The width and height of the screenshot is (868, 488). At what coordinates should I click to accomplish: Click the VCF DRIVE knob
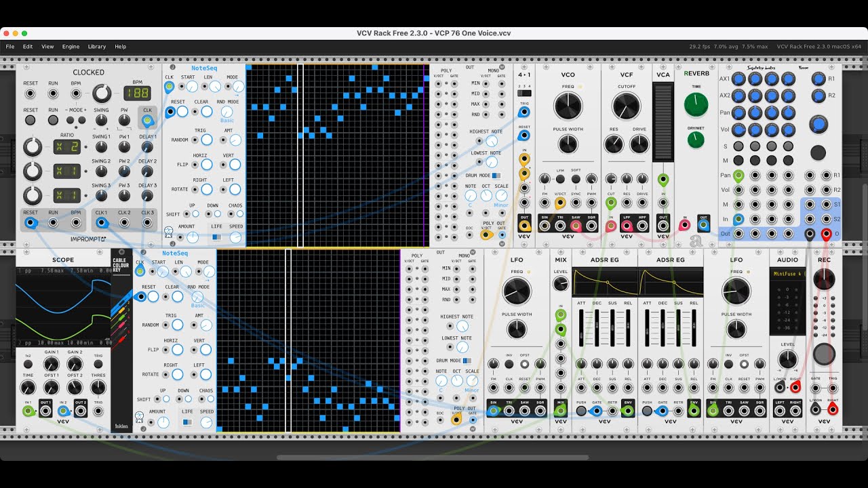pos(639,144)
